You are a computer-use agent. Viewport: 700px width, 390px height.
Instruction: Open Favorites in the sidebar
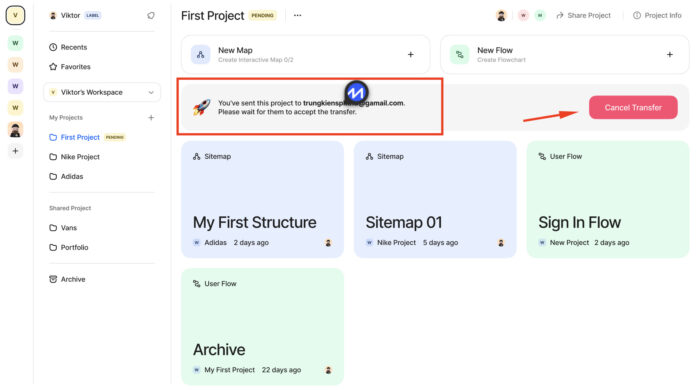point(70,66)
